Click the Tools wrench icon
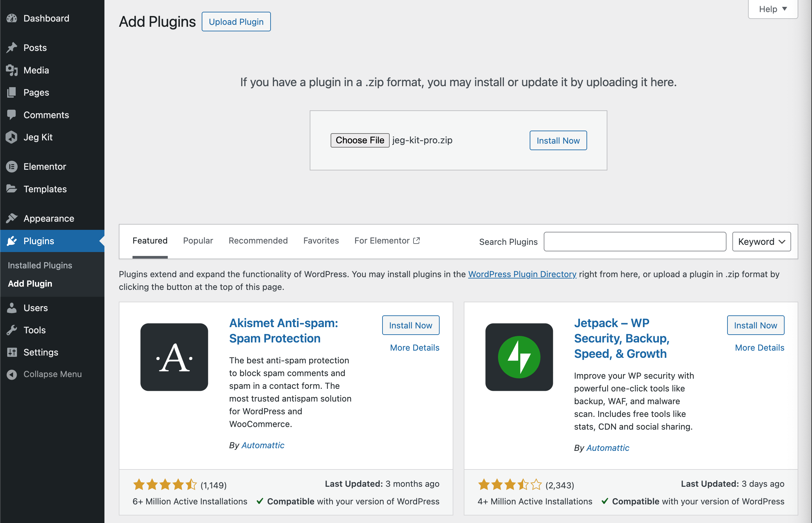 point(12,330)
